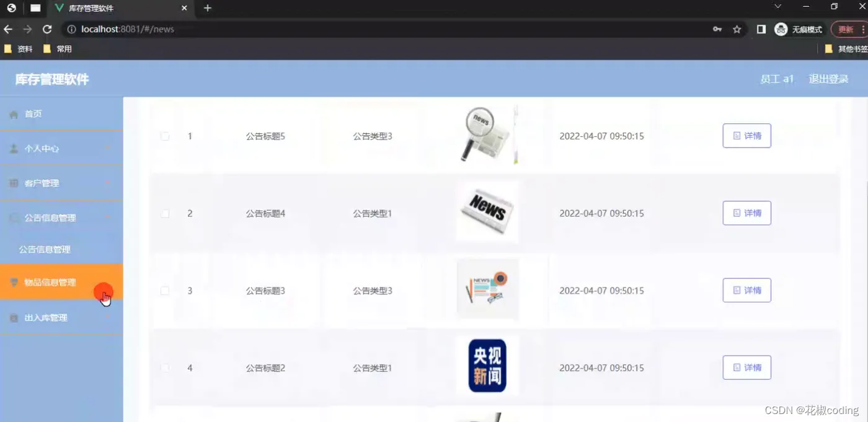Image resolution: width=868 pixels, height=422 pixels.
Task: Open the 公告信息管理 submenu item
Action: point(61,249)
